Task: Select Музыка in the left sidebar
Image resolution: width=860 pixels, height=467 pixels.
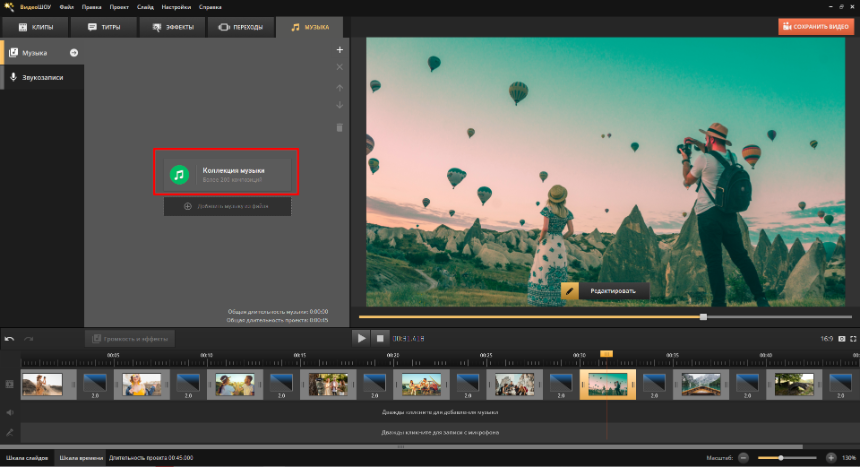Action: click(x=42, y=53)
